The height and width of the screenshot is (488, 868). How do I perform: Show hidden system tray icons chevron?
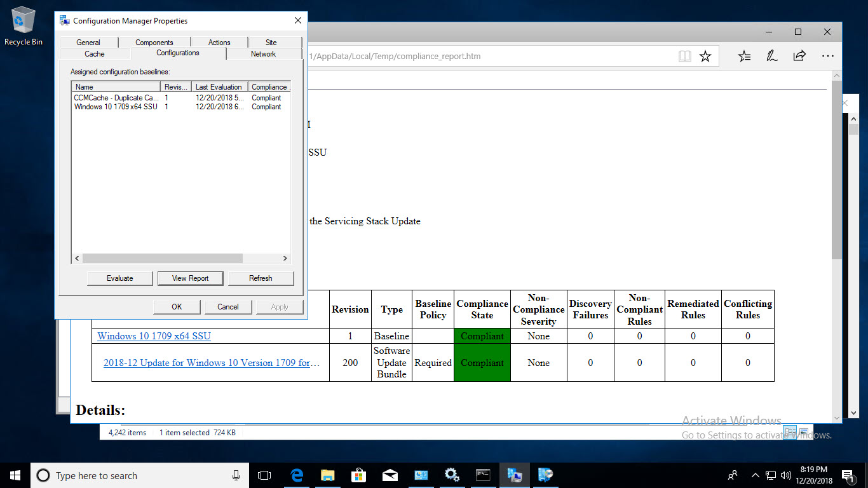tap(756, 475)
